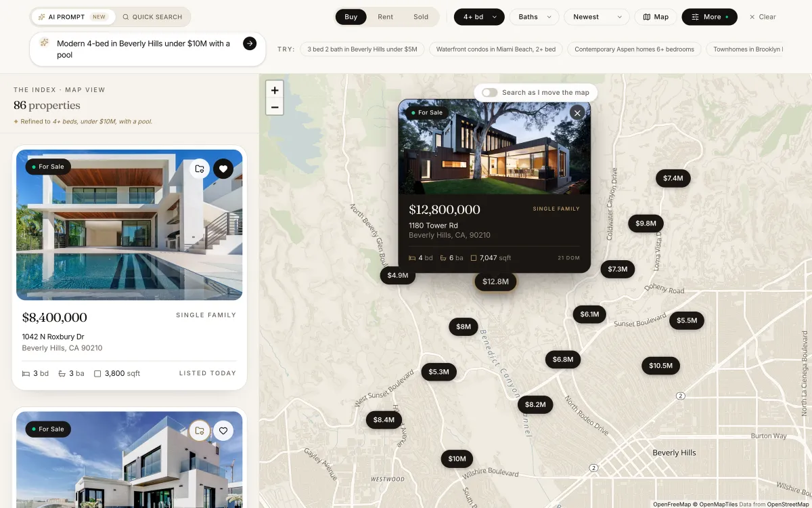Unfavorite the 1042 N Roxbury Dr listing
Viewport: 812px width, 508px height.
click(223, 169)
